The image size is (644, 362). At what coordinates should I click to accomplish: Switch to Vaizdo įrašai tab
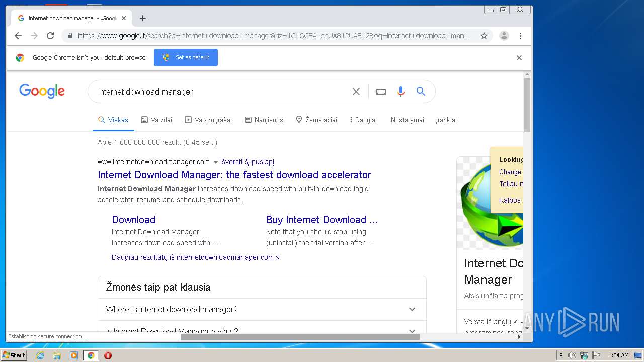[x=208, y=120]
